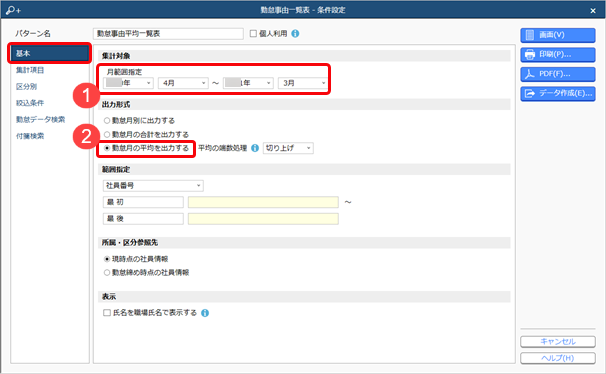The image size is (606, 374).
Task: Select 勤怠月の合計を出力する radio option
Action: pyautogui.click(x=107, y=134)
